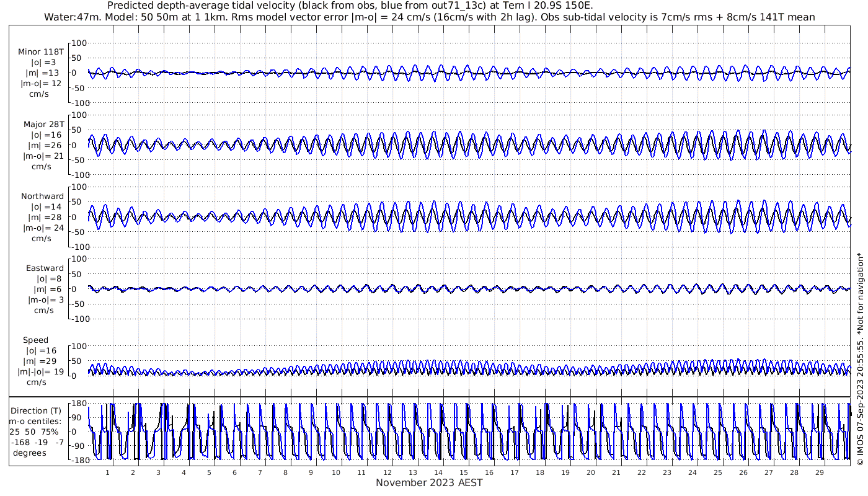Image resolution: width=868 pixels, height=496 pixels.
Task: Select day "29" tick label on the date axis
Action: tap(819, 472)
